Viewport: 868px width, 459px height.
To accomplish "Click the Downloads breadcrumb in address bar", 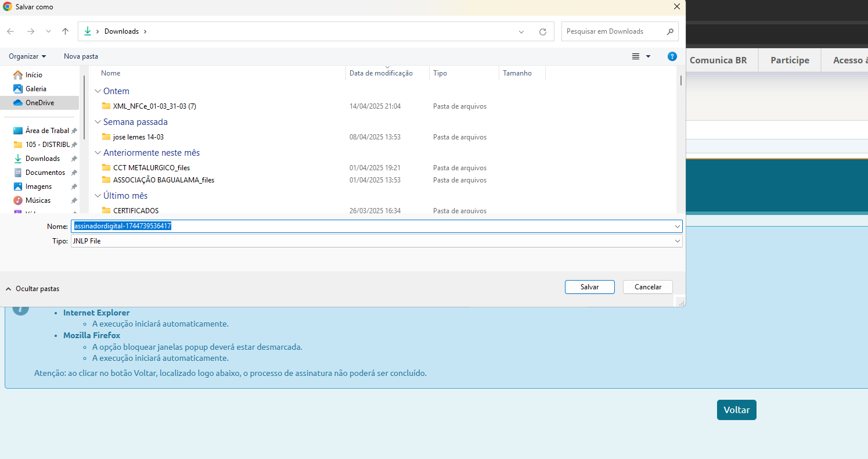I will [x=121, y=31].
